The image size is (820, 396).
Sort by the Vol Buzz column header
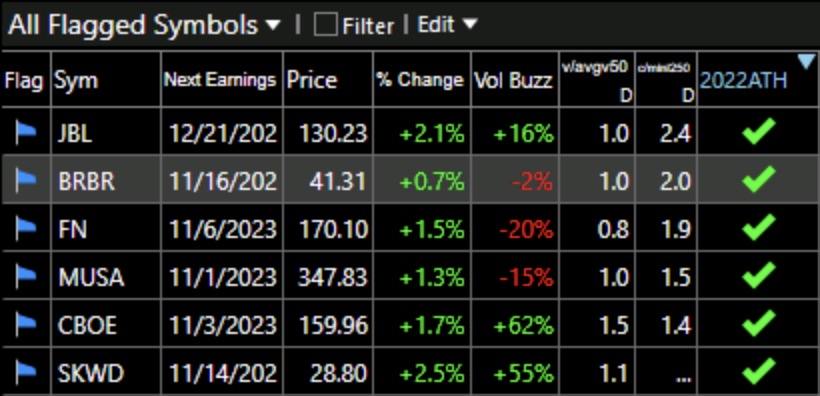513,80
